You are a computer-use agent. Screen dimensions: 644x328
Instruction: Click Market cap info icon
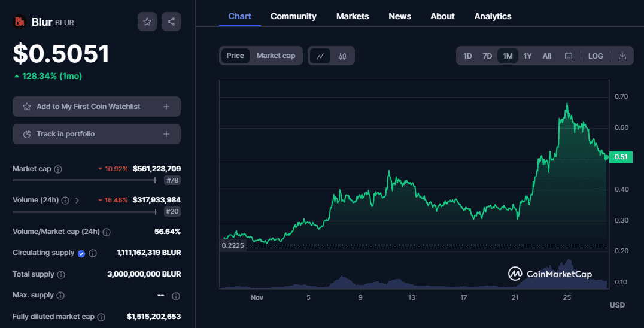(x=58, y=169)
